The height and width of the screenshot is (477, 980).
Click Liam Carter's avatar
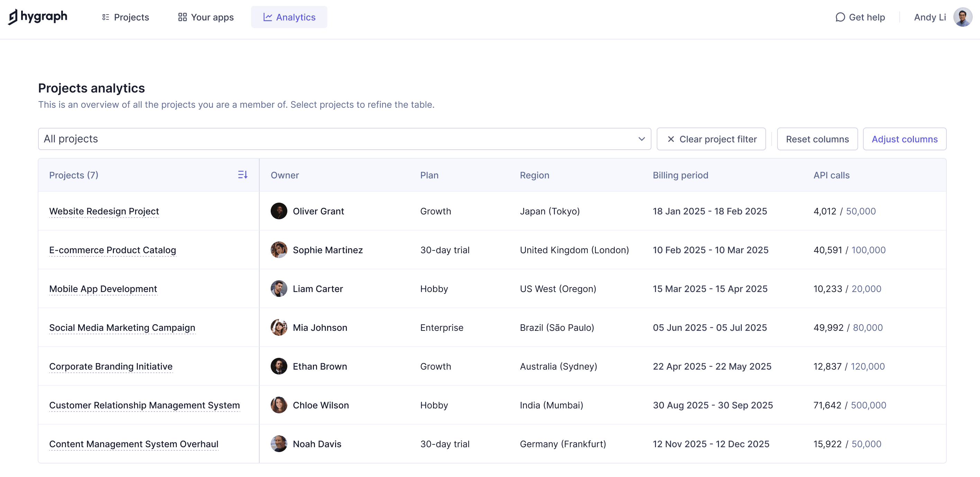coord(278,289)
